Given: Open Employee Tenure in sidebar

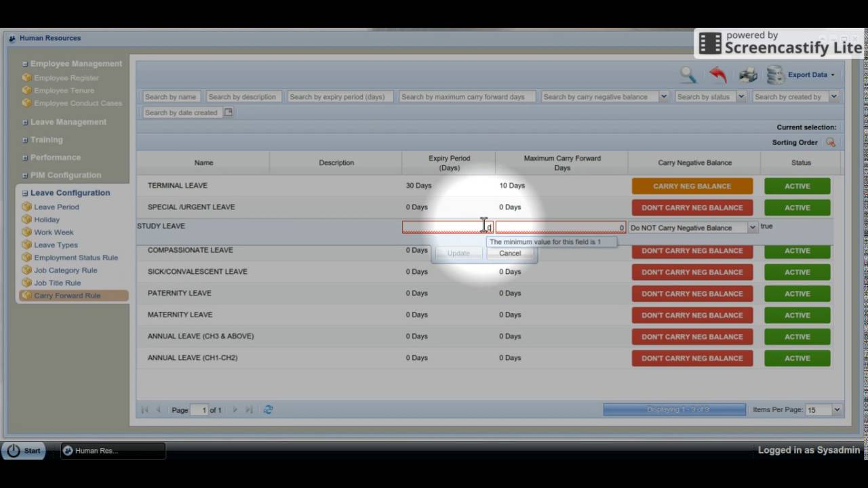Looking at the screenshot, I should tap(64, 90).
